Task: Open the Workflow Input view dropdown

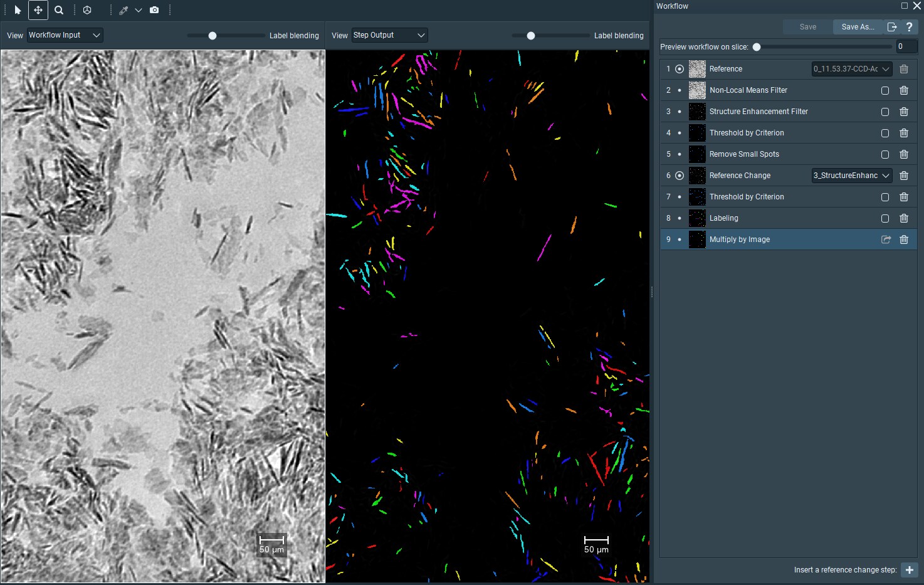Action: 65,35
